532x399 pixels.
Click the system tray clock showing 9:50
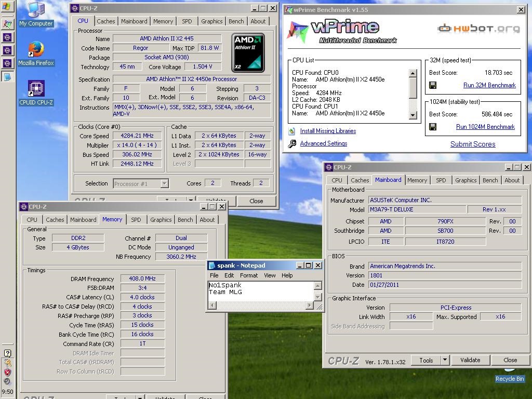(7, 392)
